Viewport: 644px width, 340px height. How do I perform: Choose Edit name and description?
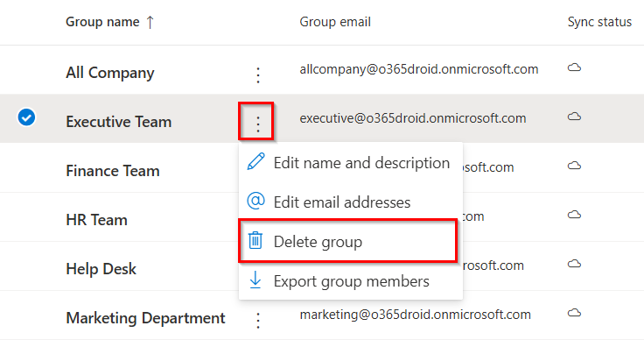[x=350, y=163]
